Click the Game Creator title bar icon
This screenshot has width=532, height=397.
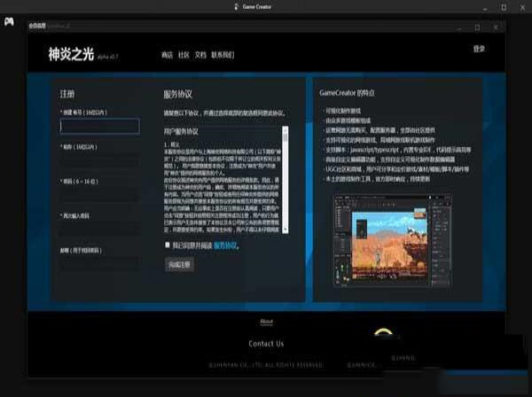[237, 6]
